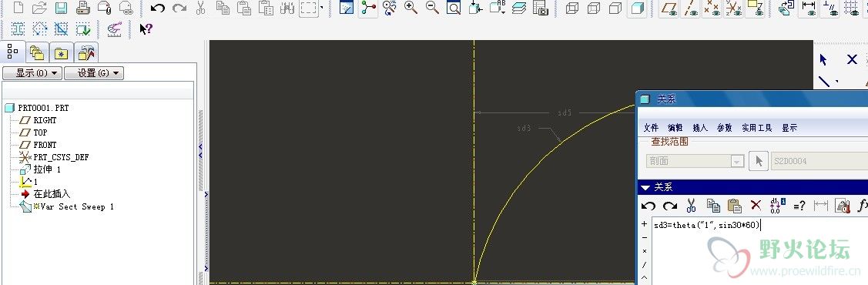Click inside the relation text field

coord(760,252)
